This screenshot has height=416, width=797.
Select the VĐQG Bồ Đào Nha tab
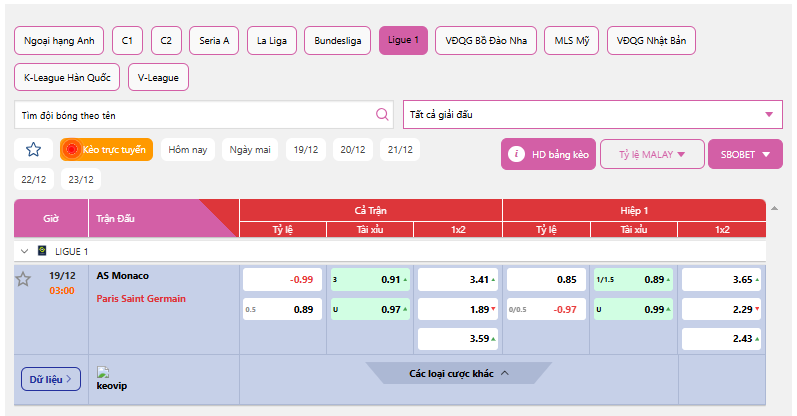click(486, 41)
